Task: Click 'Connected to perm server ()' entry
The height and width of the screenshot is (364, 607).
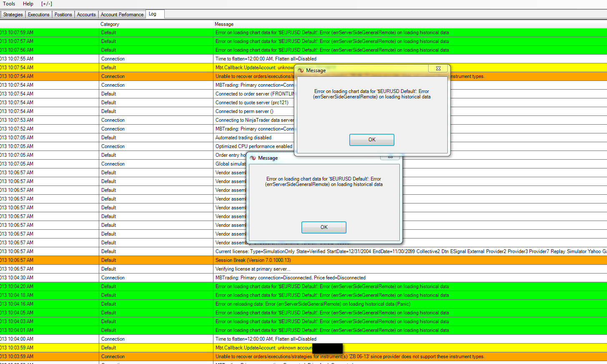Action: (244, 111)
